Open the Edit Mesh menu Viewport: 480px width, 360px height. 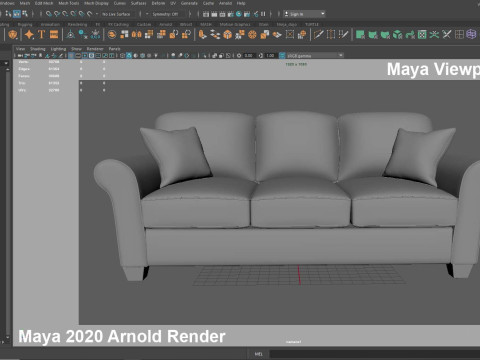44,3
